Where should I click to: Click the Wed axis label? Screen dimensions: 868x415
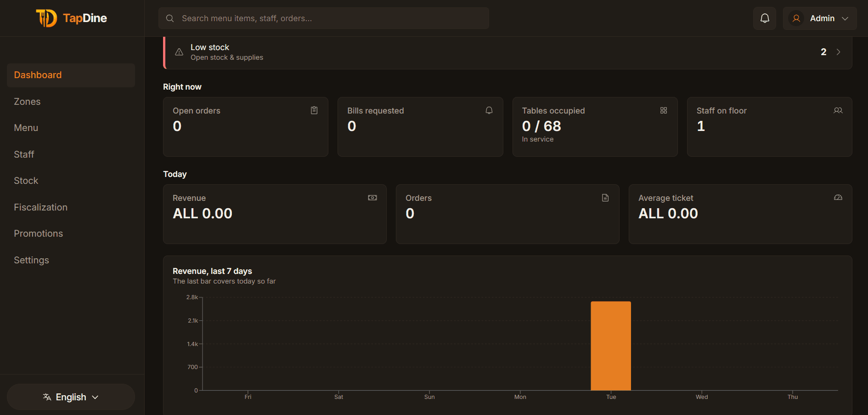702,397
